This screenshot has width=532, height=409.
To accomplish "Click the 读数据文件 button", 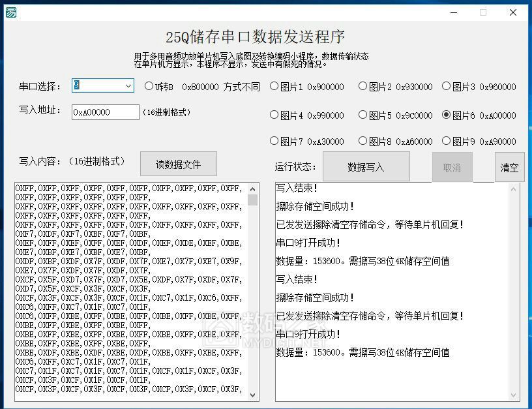I will [178, 164].
